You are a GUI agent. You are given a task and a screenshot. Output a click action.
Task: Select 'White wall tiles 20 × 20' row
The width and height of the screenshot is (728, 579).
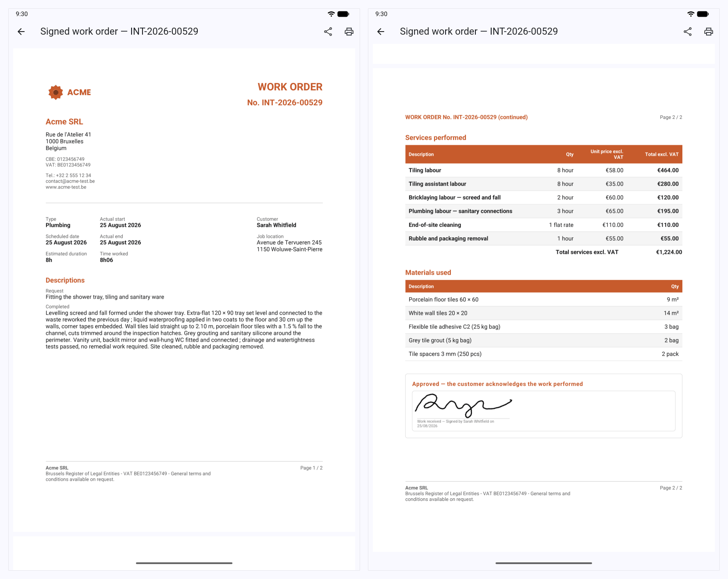544,313
